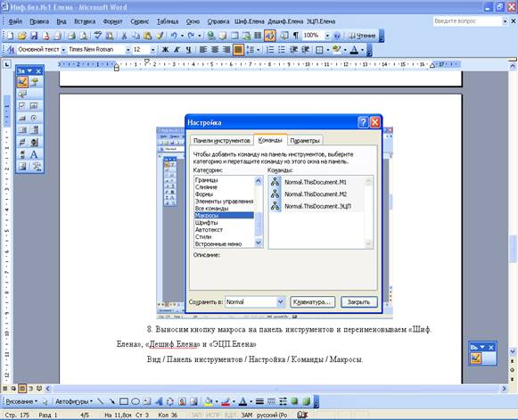This screenshot has width=518, height=420.
Task: Open the fill color bucket on the Drawing toolbar
Action: tap(208, 401)
